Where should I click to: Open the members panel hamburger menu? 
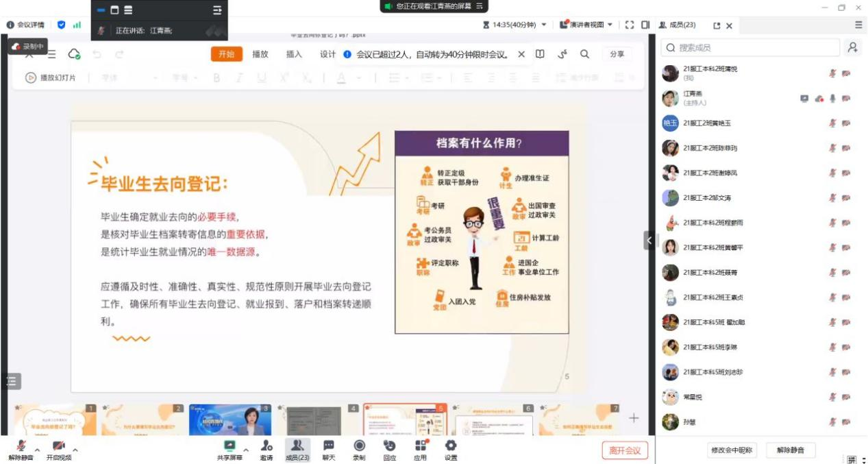[x=858, y=25]
